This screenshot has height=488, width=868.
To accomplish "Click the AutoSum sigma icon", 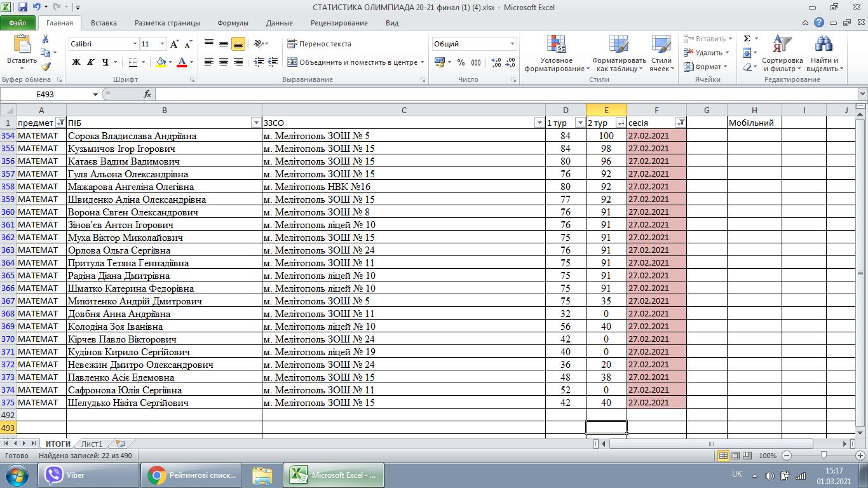I will click(x=747, y=39).
